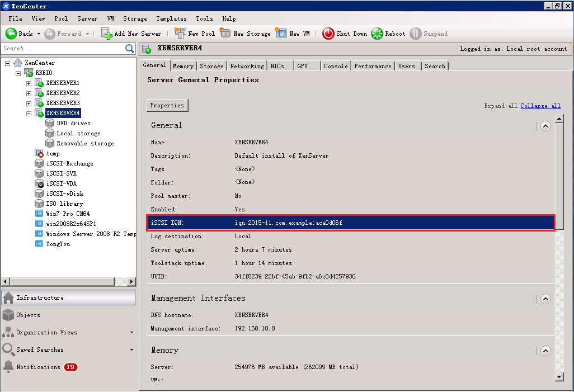Click inside the Search input field
Image resolution: width=574 pixels, height=392 pixels.
click(63, 48)
